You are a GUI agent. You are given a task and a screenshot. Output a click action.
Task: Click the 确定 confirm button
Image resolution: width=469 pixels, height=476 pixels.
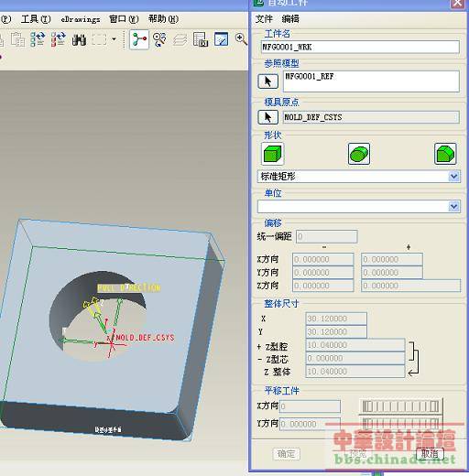[x=286, y=454]
